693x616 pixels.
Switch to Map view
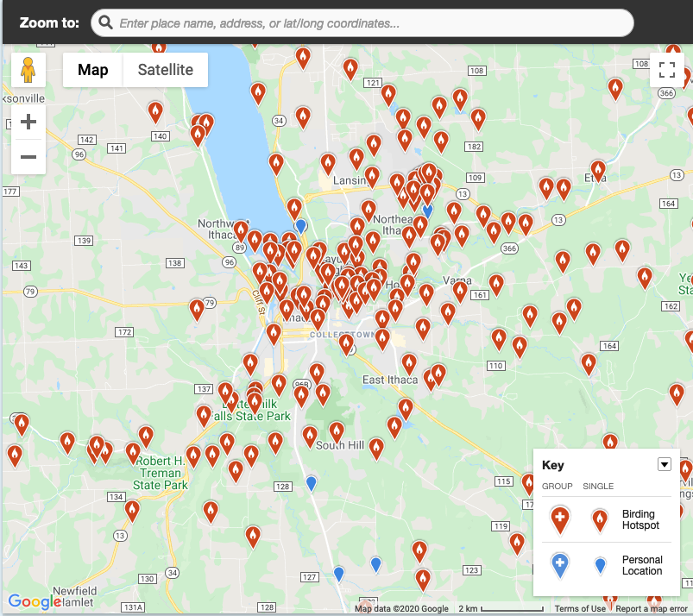[93, 70]
